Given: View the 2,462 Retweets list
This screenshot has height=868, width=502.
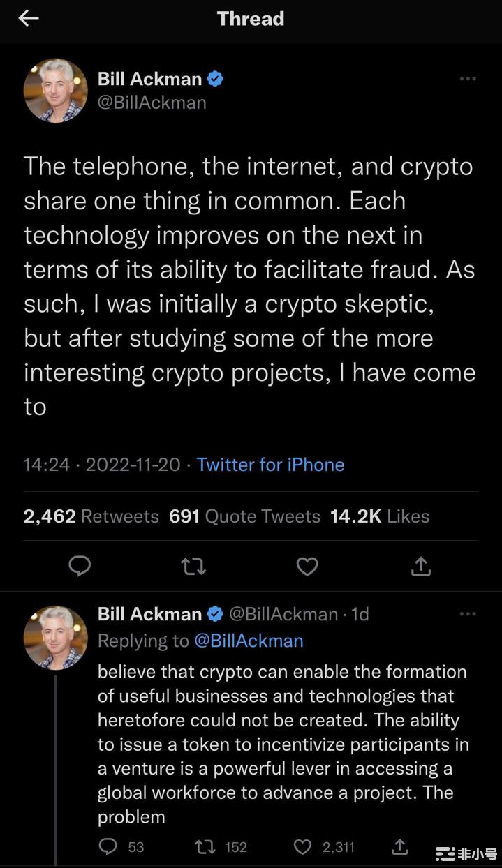Looking at the screenshot, I should (x=91, y=516).
